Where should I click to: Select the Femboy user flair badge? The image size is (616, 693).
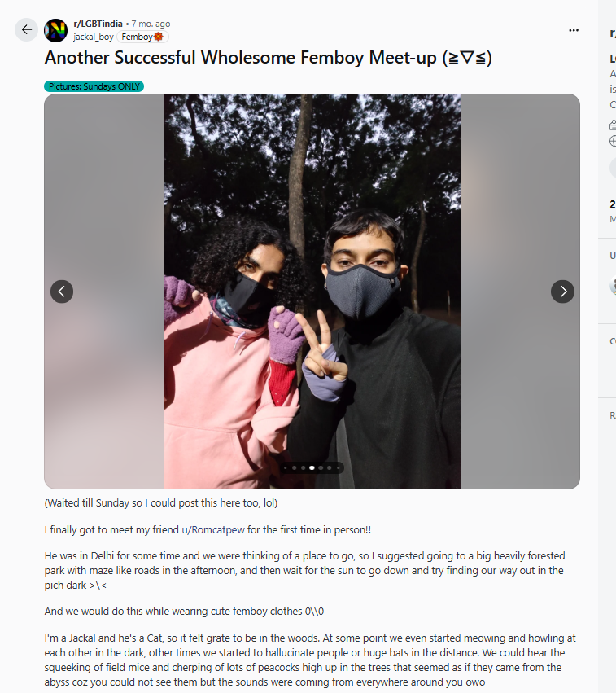(142, 37)
